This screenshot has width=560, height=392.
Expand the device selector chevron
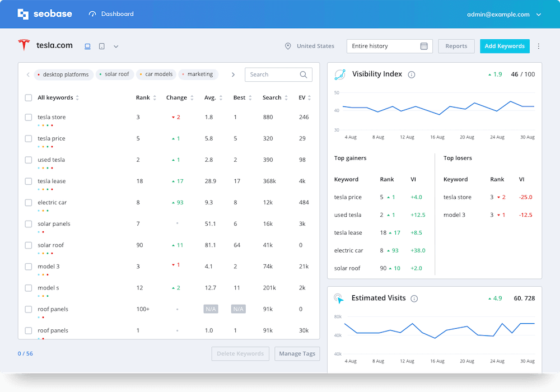pyautogui.click(x=116, y=46)
